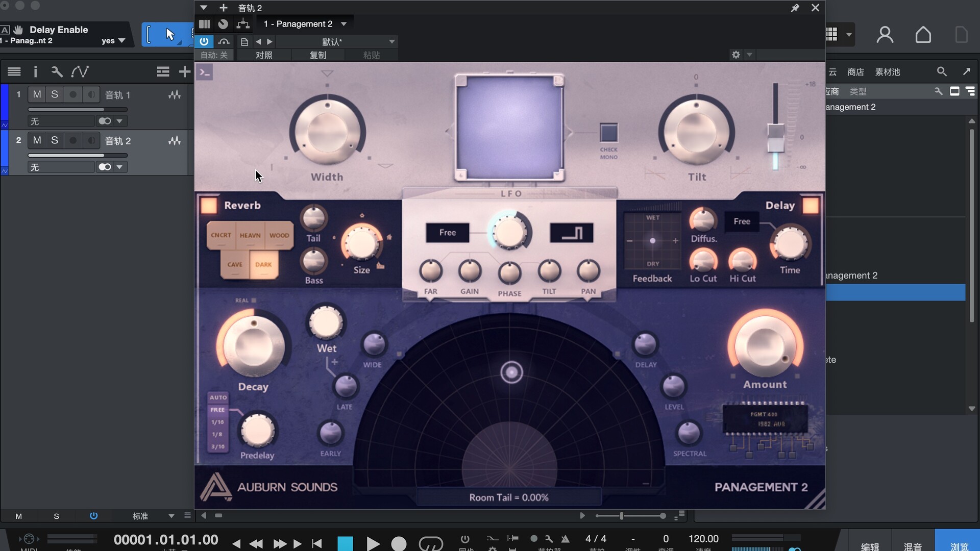Show automation curve icon
Image resolution: width=980 pixels, height=551 pixels.
point(80,71)
